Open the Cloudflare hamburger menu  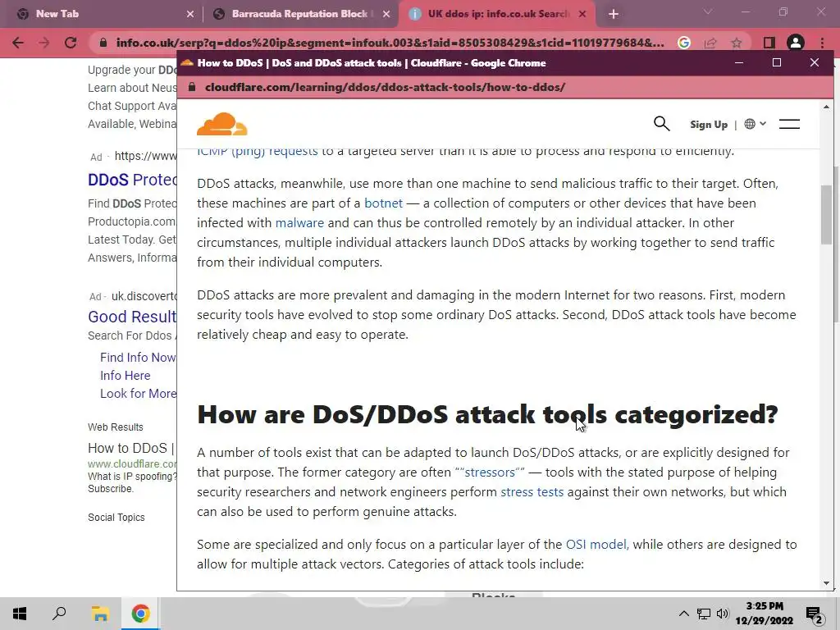point(789,124)
